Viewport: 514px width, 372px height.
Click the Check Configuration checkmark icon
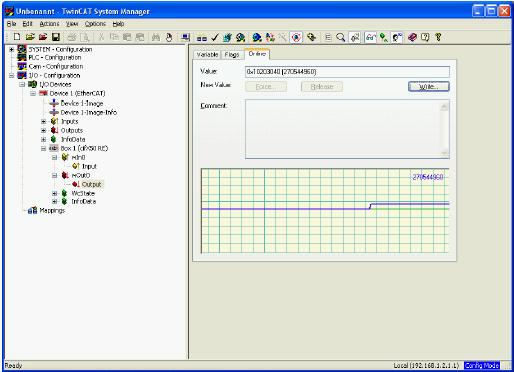(x=215, y=37)
